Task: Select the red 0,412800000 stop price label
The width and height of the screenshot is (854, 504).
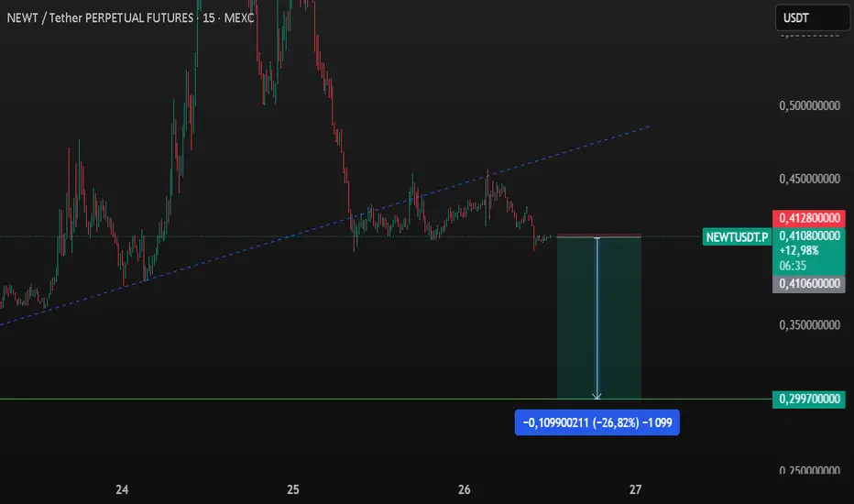Action: click(809, 218)
